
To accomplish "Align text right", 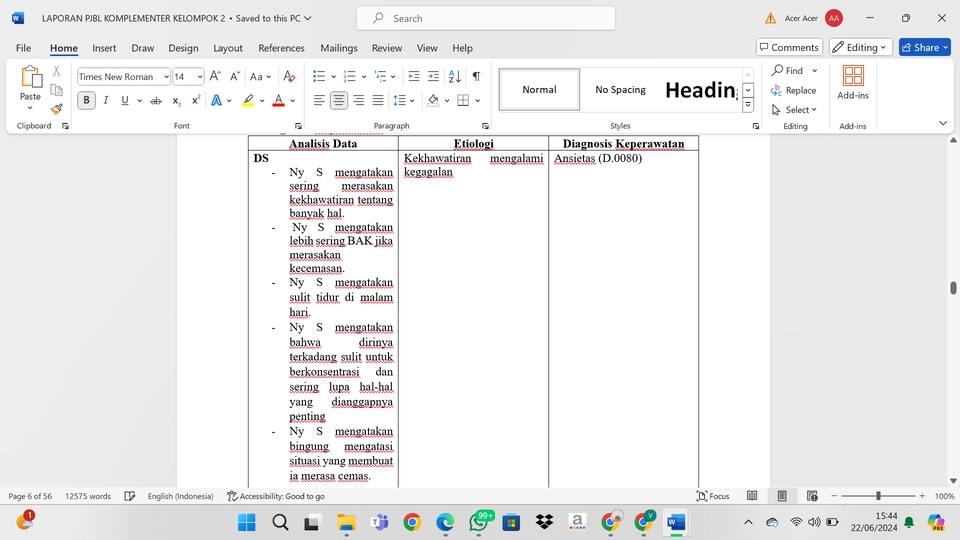I will pyautogui.click(x=358, y=100).
